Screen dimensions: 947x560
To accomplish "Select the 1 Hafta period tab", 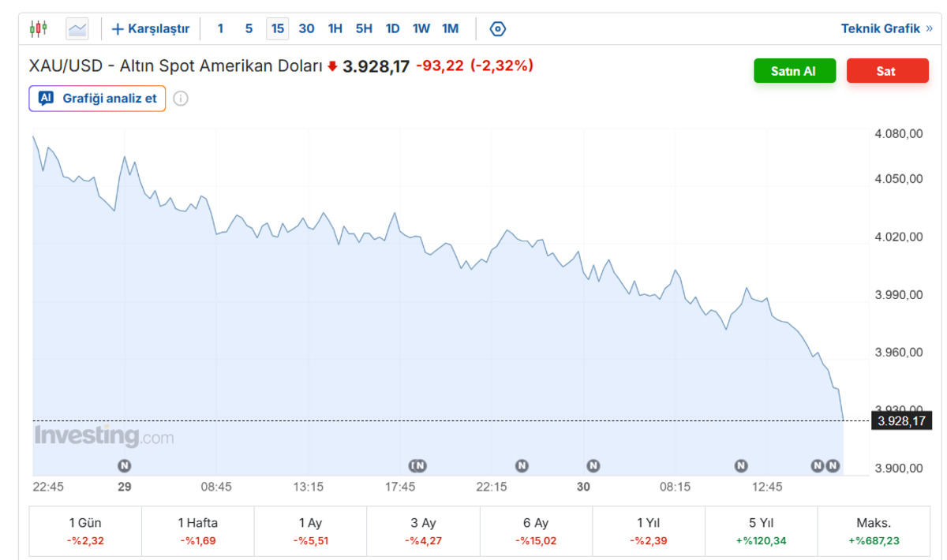I will coord(198,531).
